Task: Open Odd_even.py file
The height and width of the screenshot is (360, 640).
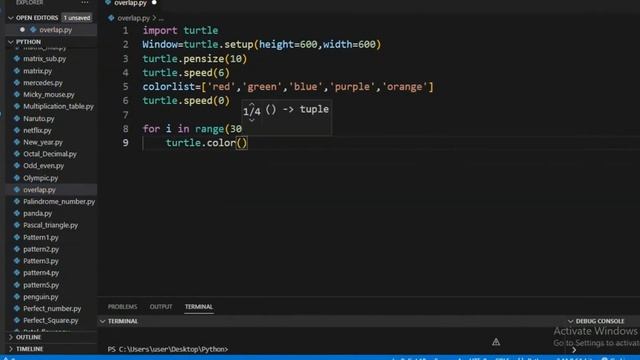Action: click(43, 166)
